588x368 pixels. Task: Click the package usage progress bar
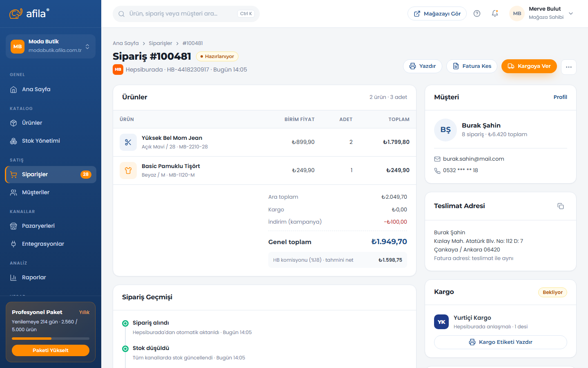(51, 339)
